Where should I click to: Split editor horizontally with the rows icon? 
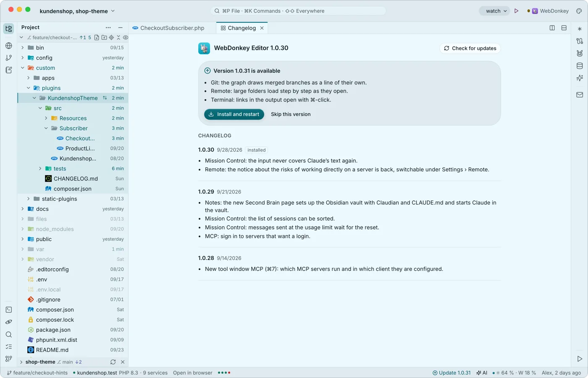[564, 28]
